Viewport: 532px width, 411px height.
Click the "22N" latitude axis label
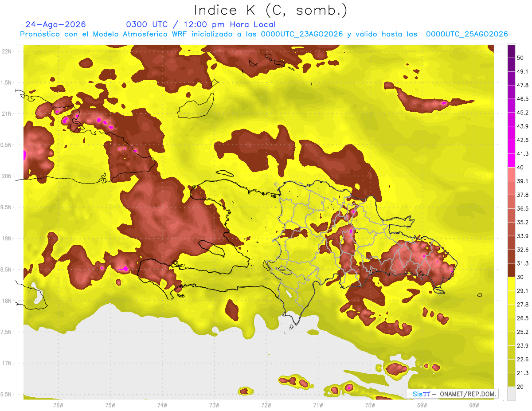coord(8,51)
